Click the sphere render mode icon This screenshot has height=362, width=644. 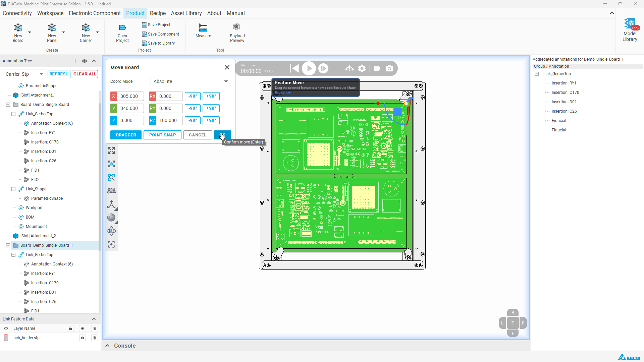coord(111,218)
